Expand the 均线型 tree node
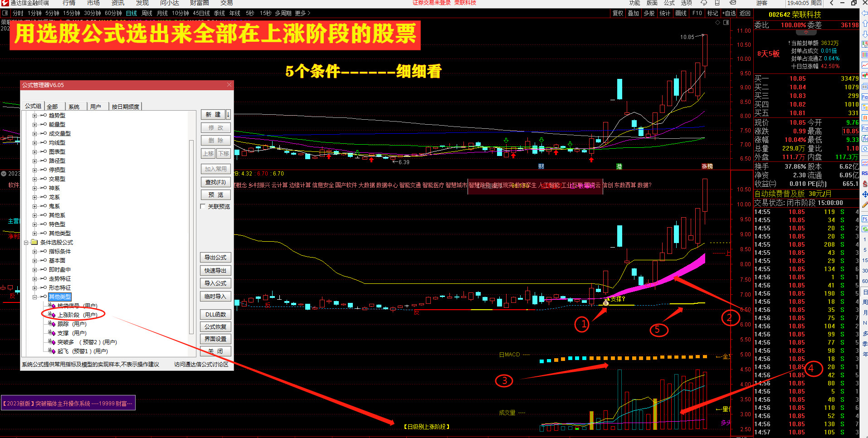868x438 pixels. (34, 143)
